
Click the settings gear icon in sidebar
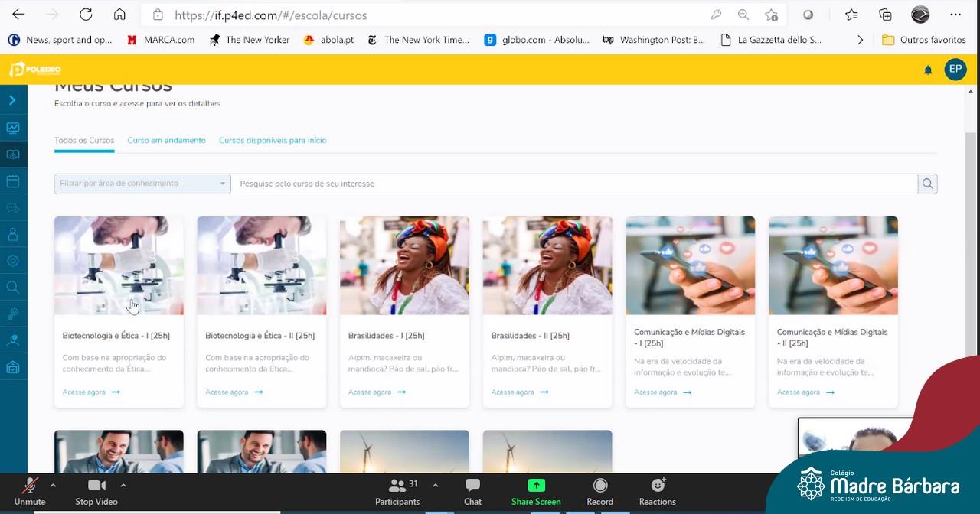click(x=13, y=261)
